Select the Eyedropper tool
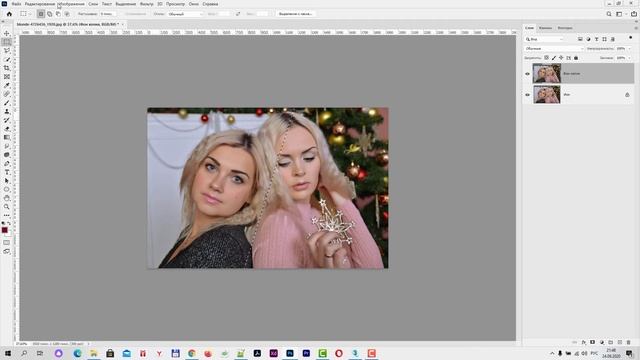Image resolution: width=640 pixels, height=360 pixels. click(x=7, y=85)
